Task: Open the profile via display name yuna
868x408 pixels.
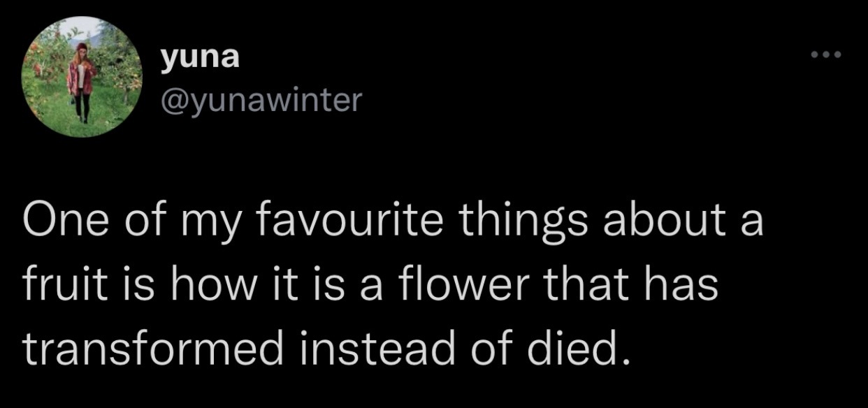Action: (x=201, y=59)
